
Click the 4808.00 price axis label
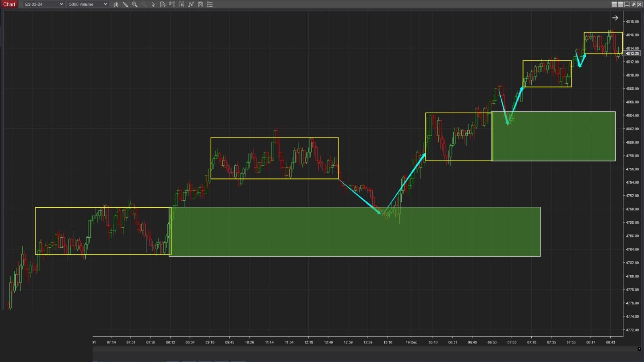[x=632, y=88]
